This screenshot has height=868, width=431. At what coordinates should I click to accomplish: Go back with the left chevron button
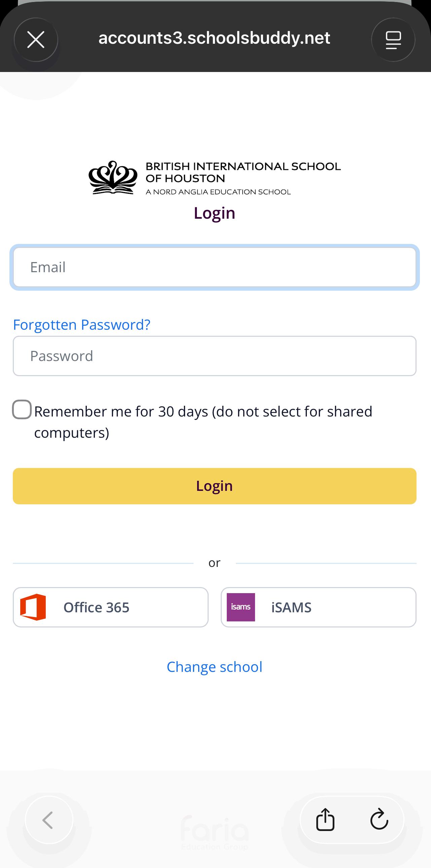click(x=49, y=820)
